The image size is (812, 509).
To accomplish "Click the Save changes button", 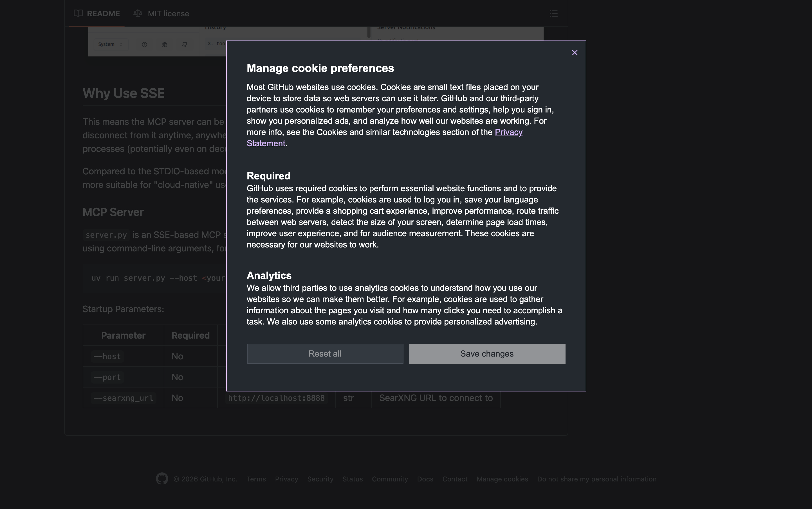I will click(487, 353).
